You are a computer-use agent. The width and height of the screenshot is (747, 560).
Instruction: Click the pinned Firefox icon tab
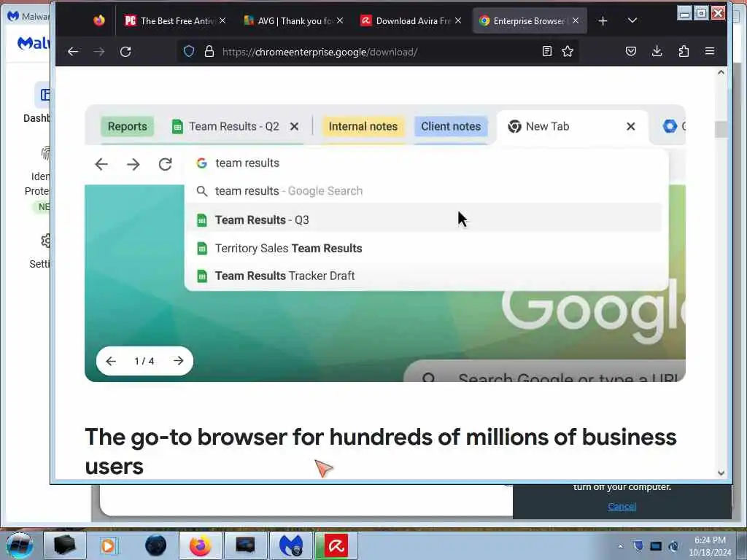pos(99,20)
